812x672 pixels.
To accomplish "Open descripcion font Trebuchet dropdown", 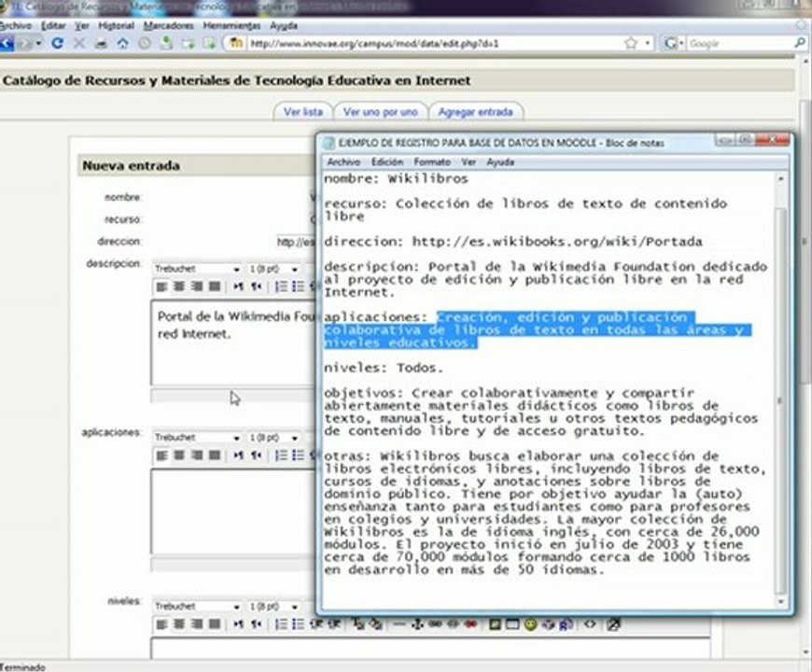I will tap(197, 269).
